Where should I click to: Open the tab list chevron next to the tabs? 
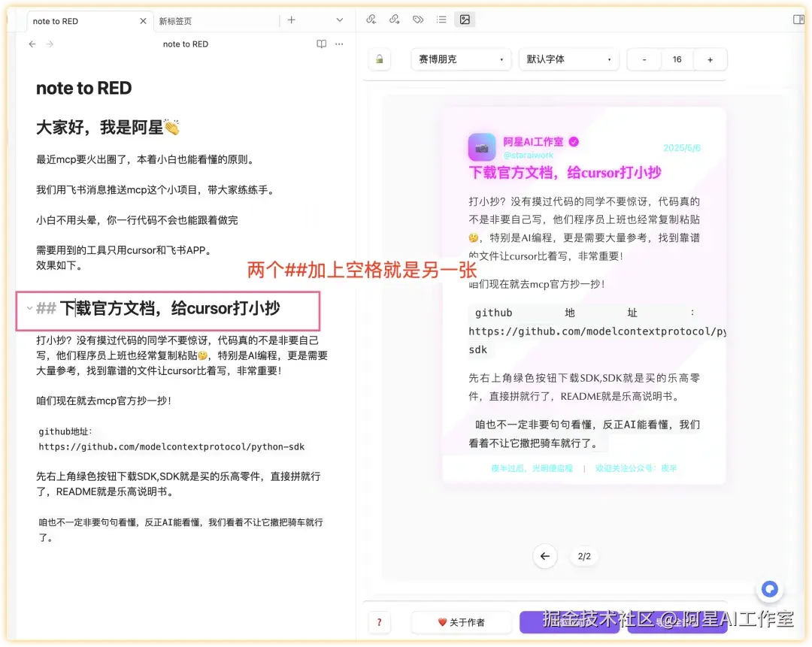coord(338,20)
